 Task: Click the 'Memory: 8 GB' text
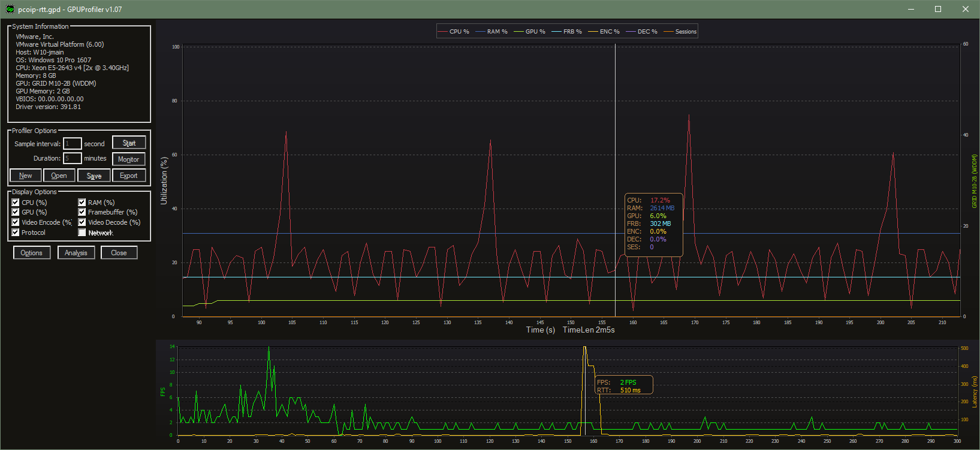pos(36,75)
